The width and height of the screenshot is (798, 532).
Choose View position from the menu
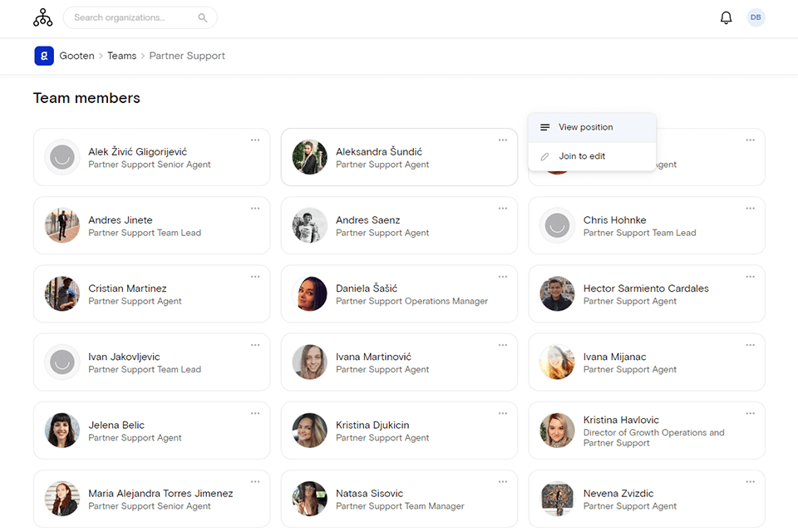click(592, 127)
